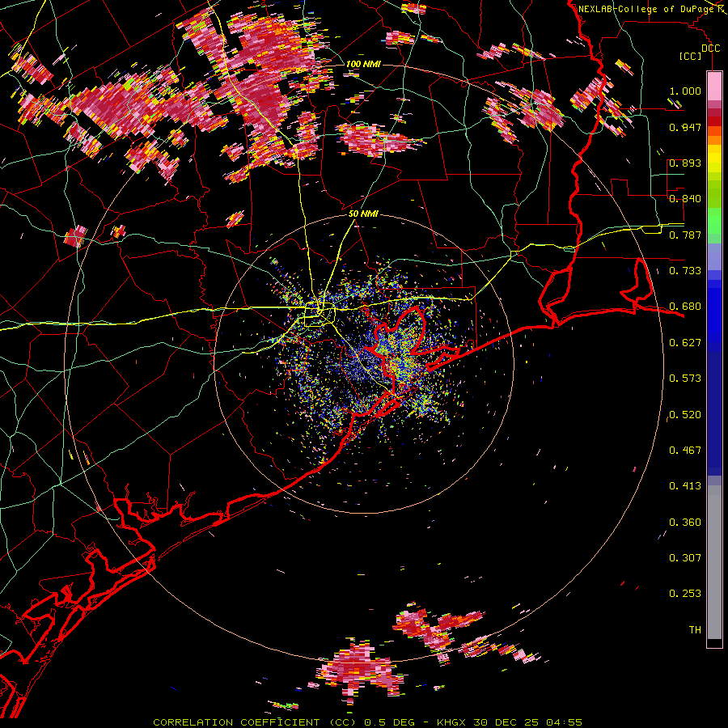Screen dimensions: 728x728
Task: Select the [CC] units label
Action: coord(691,56)
